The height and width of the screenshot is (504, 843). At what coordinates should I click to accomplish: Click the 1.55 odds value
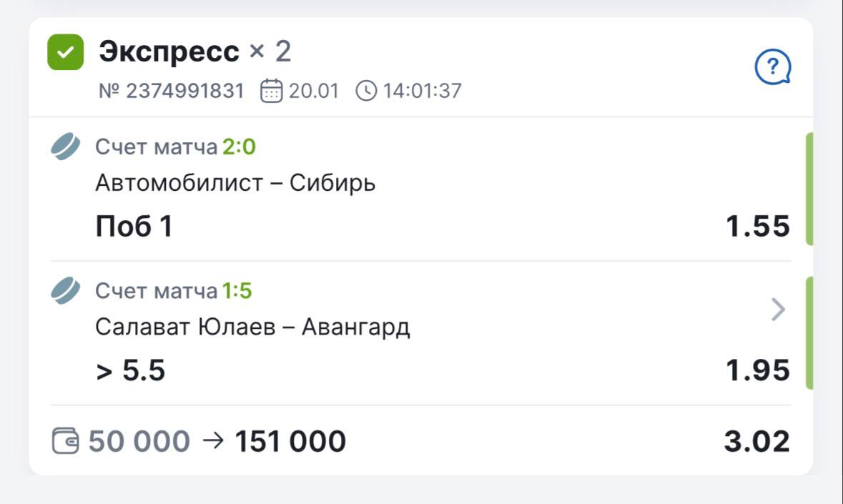click(x=758, y=227)
